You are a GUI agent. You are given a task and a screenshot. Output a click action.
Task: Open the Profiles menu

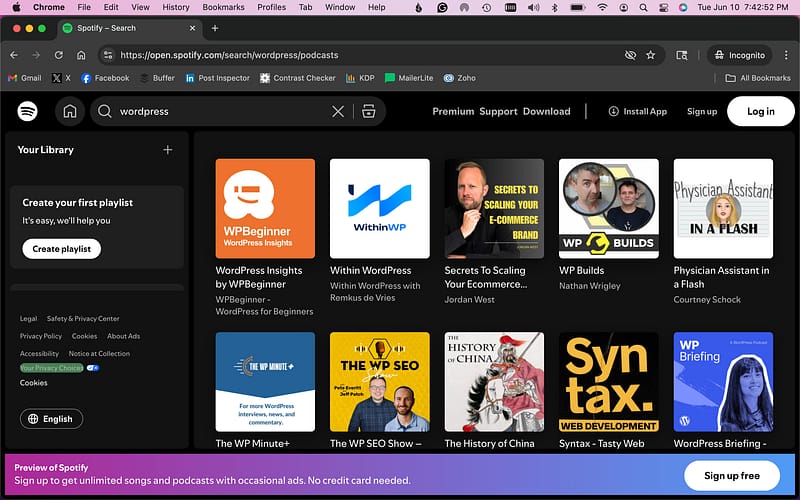click(271, 7)
